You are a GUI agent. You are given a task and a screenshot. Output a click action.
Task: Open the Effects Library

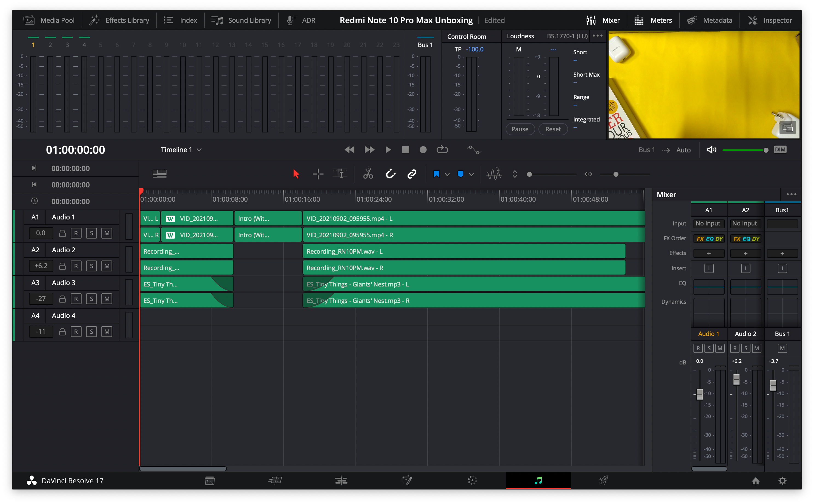(119, 20)
